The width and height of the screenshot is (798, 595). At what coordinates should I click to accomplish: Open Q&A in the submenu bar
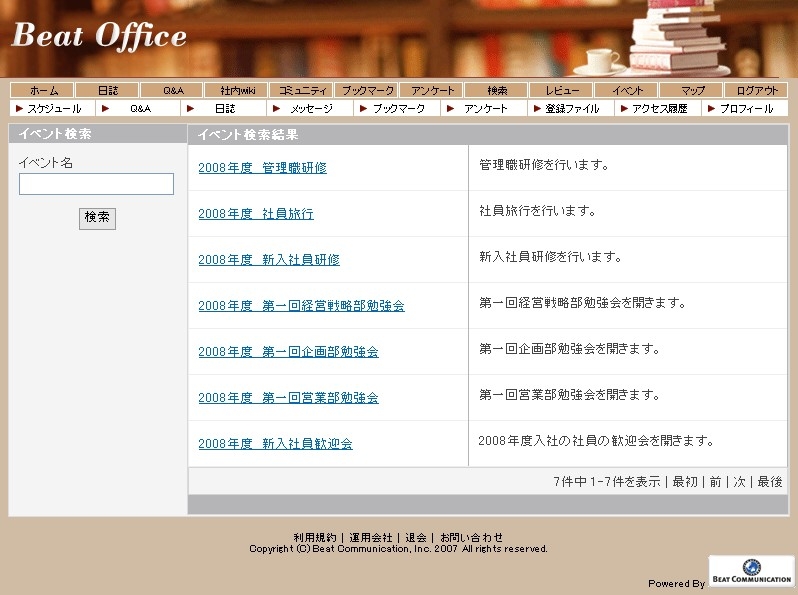coord(139,108)
